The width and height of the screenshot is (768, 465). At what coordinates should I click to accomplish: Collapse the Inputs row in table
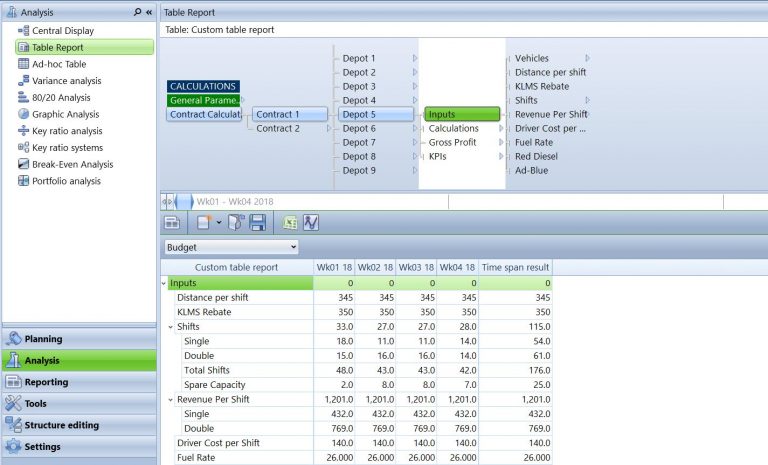[x=164, y=283]
